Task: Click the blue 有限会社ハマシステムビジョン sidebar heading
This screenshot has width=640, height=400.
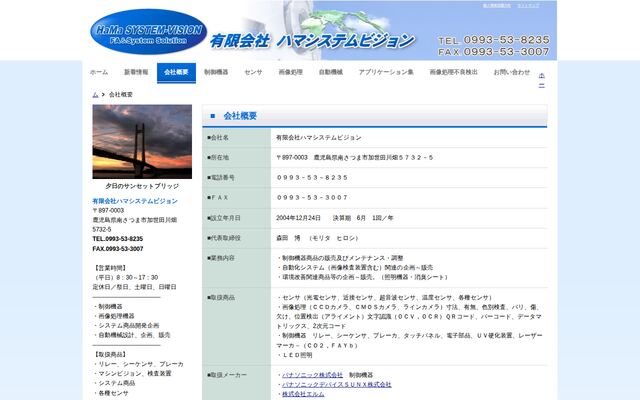Action: [x=135, y=201]
